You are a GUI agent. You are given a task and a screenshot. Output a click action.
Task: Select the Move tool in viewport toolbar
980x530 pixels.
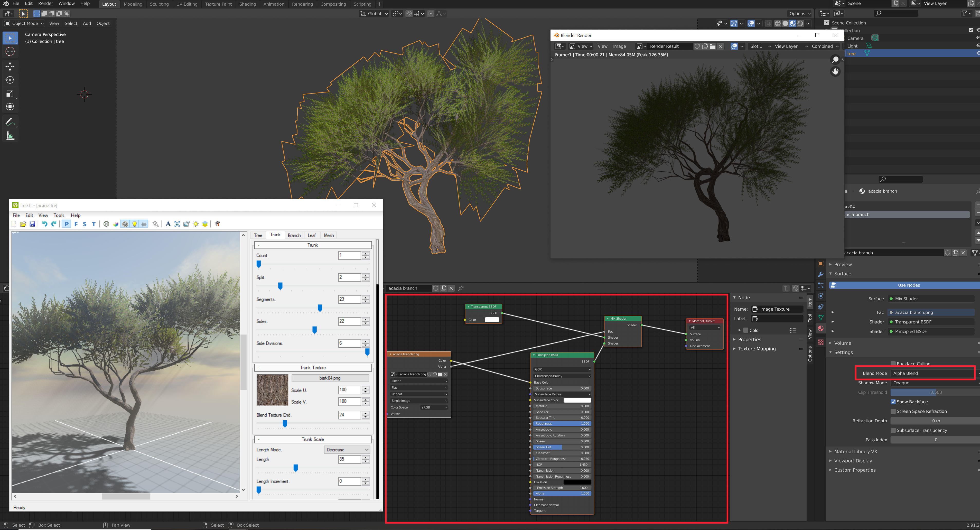point(10,66)
